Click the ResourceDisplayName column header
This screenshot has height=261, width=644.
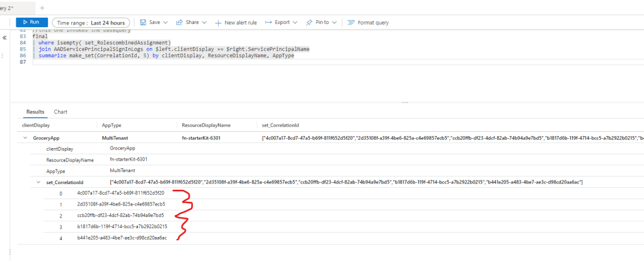point(205,125)
